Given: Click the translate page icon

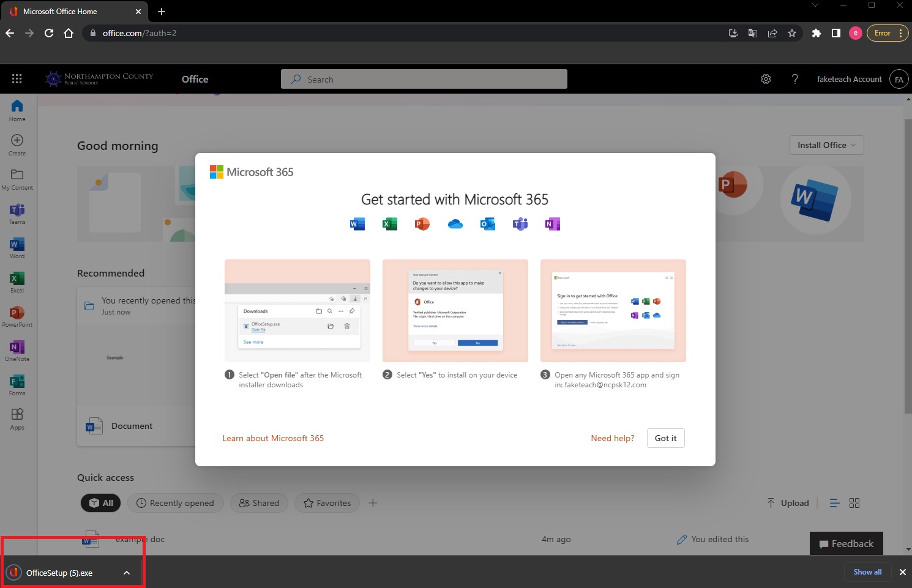Looking at the screenshot, I should point(753,33).
